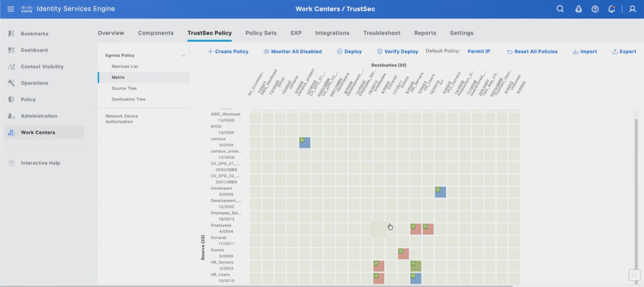
Task: Click the 'AWS_Workload' source row label
Action: [x=225, y=114]
